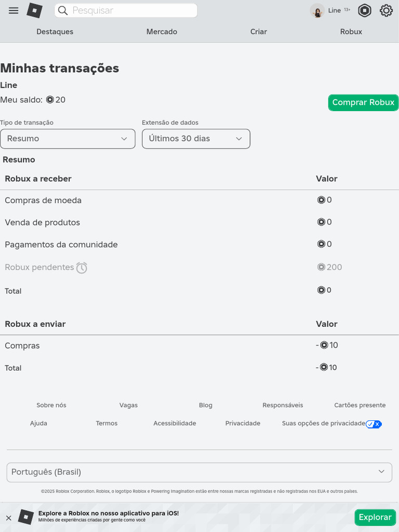Click in the Pesquisar search field
The image size is (399, 532).
click(x=132, y=10)
